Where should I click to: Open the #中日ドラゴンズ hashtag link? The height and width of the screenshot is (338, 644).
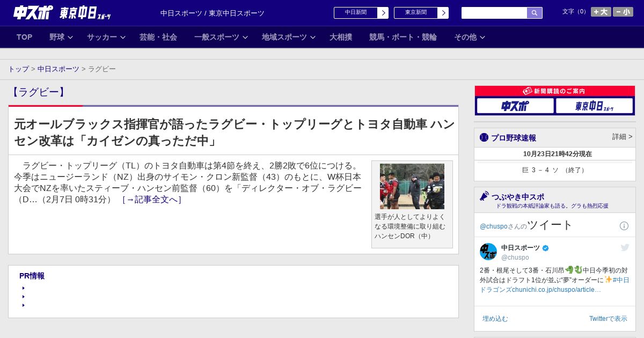pos(554,285)
